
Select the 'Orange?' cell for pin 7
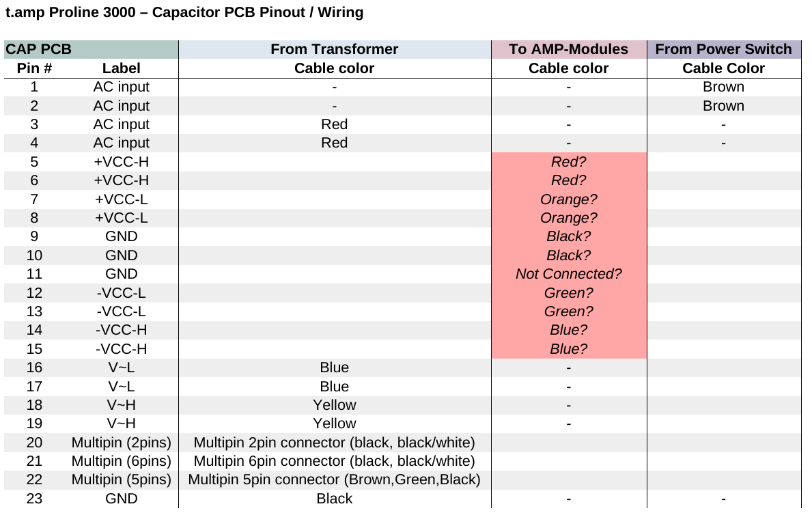pos(569,199)
